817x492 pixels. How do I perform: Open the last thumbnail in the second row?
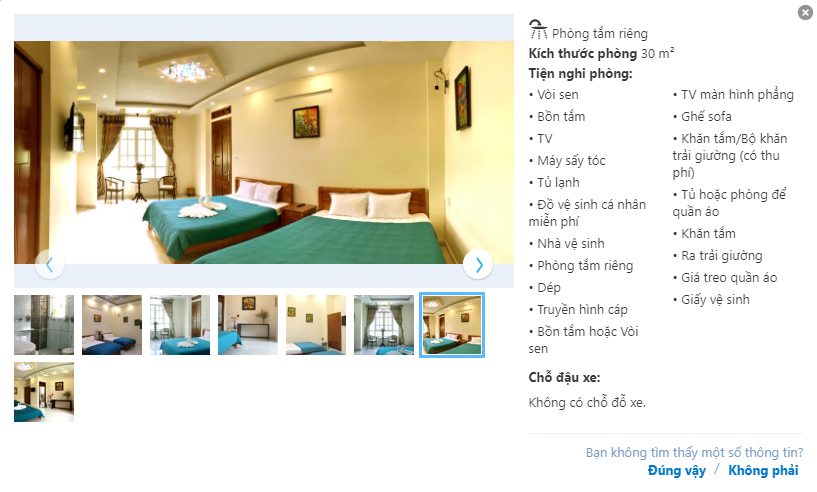(44, 392)
